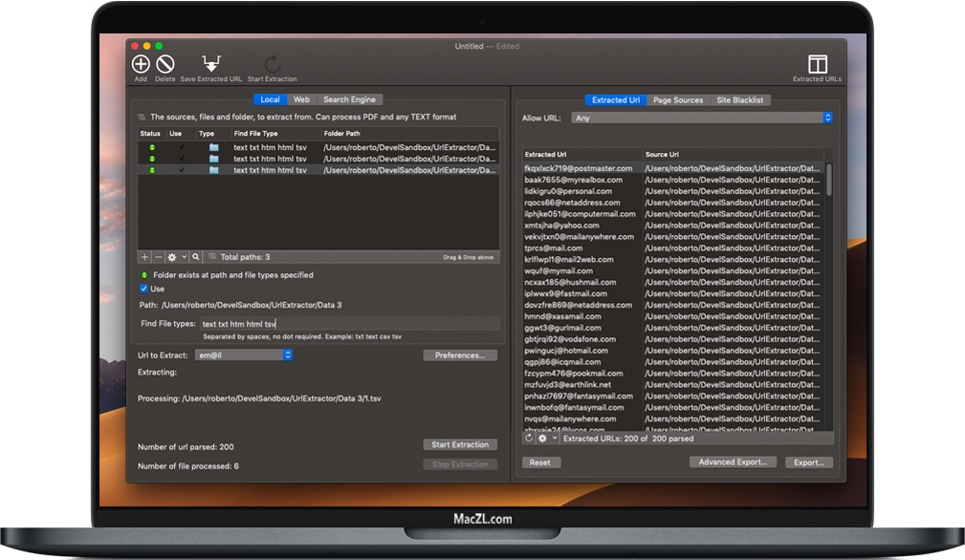The height and width of the screenshot is (560, 965).
Task: Open the gear action menu under sources list
Action: click(x=172, y=256)
